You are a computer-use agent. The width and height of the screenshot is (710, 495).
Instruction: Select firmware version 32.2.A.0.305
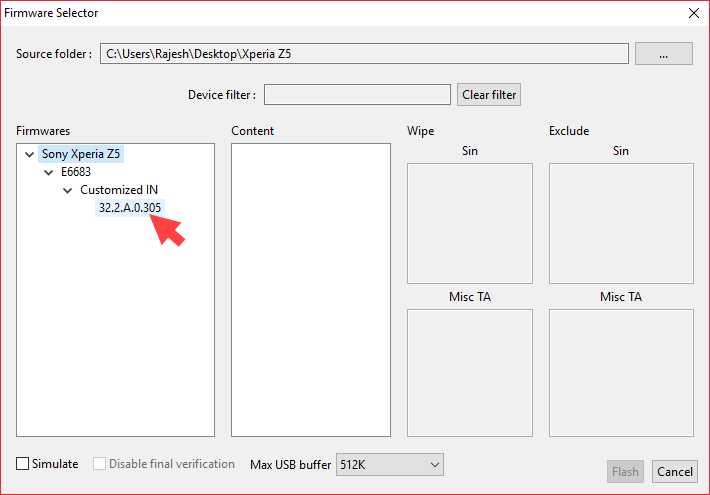pos(130,208)
